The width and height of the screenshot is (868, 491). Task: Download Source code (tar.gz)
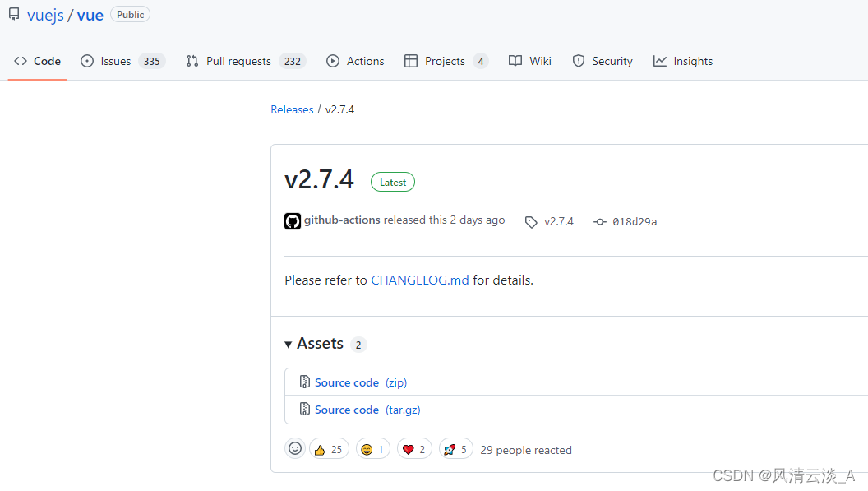coord(367,410)
